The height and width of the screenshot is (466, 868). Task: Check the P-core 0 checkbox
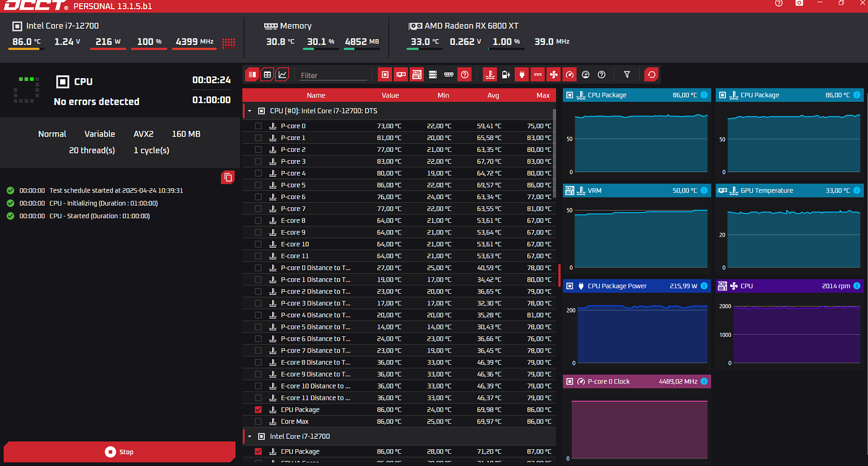pos(258,126)
